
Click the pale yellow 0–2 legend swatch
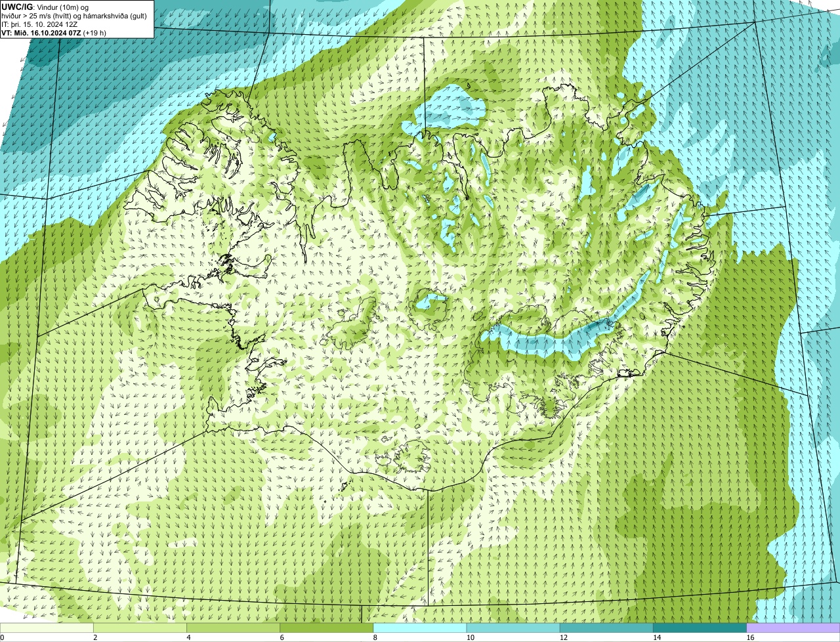coord(47,628)
